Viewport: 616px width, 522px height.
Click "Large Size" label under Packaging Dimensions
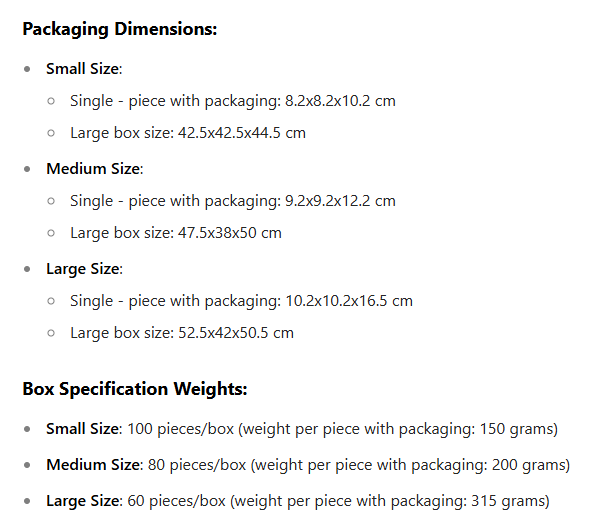[x=84, y=269]
